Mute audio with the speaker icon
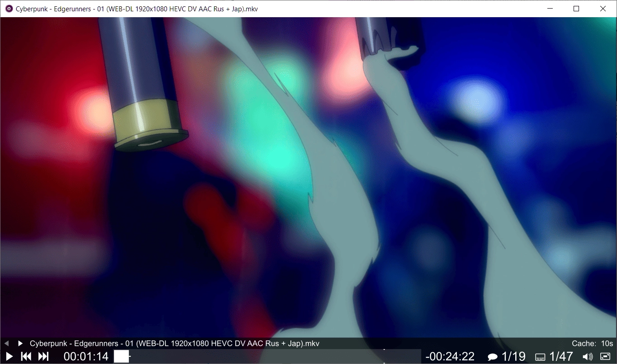Screen dimensions: 617x364 tap(588, 357)
